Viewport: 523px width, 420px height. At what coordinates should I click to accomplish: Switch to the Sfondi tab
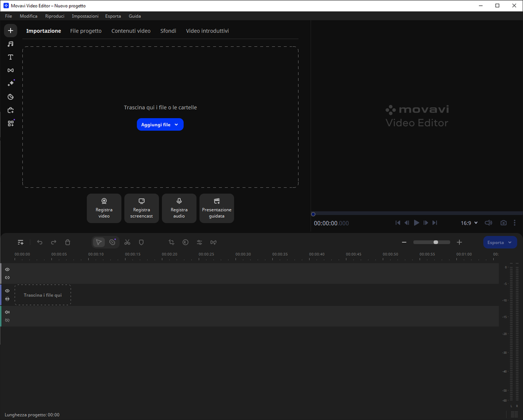tap(168, 30)
